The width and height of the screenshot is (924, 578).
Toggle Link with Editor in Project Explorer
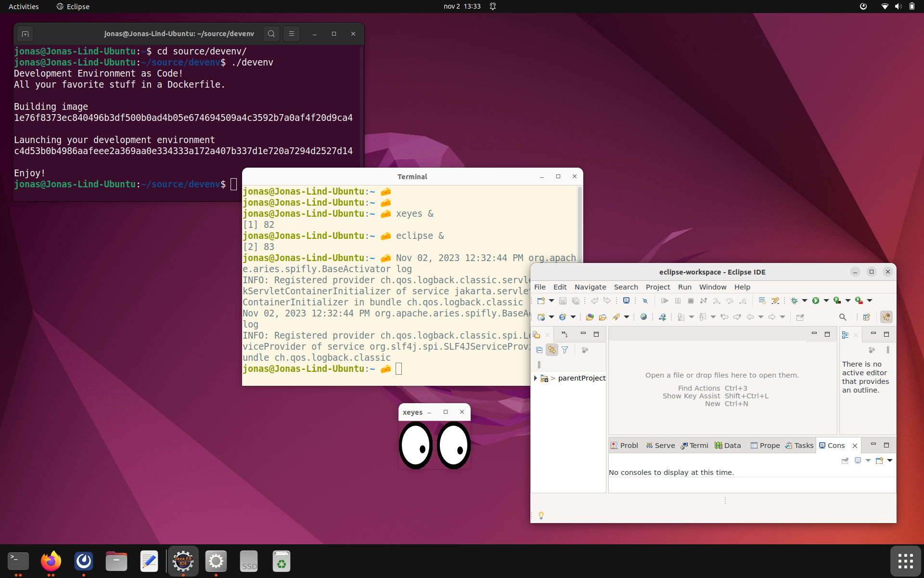[x=552, y=350]
